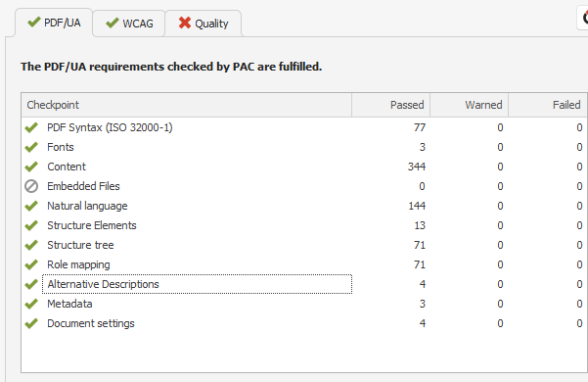Click the partially visible button at top right
The width and height of the screenshot is (588, 382).
click(x=582, y=18)
